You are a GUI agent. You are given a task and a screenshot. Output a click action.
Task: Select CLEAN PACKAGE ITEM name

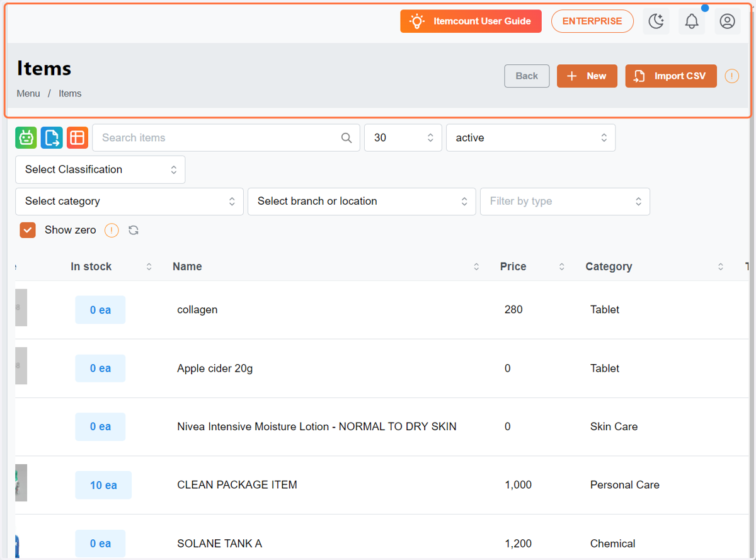[x=237, y=485]
